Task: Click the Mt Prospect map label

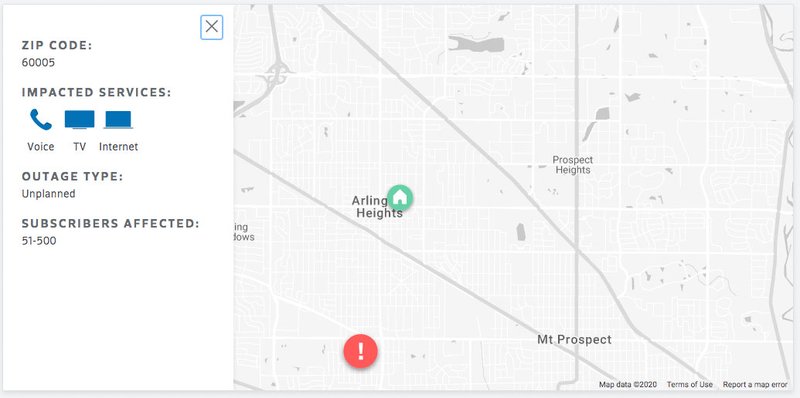Action: (574, 339)
